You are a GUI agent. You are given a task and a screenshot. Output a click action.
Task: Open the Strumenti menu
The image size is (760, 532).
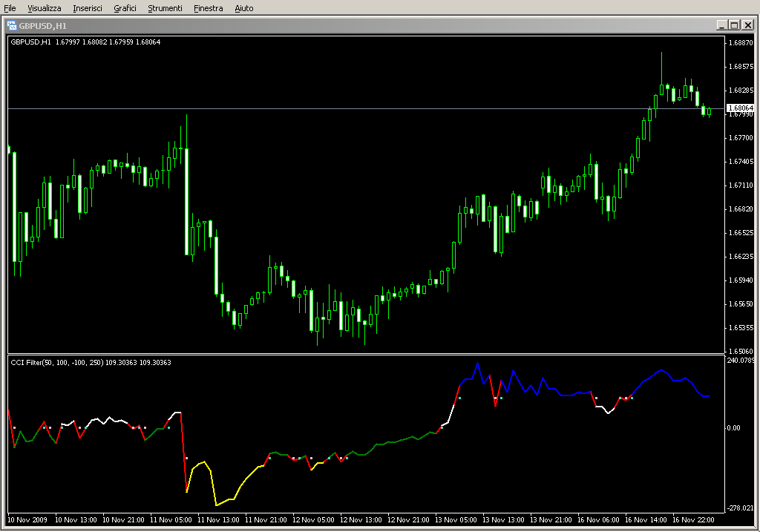165,8
